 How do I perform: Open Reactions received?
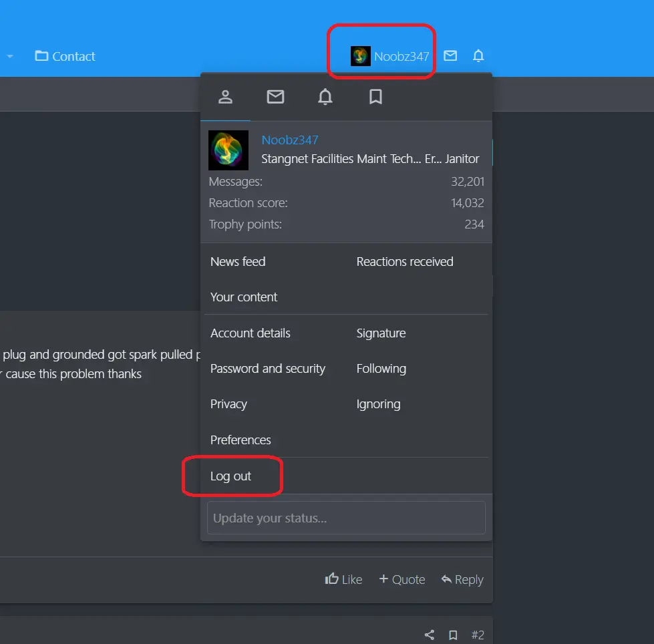tap(405, 261)
